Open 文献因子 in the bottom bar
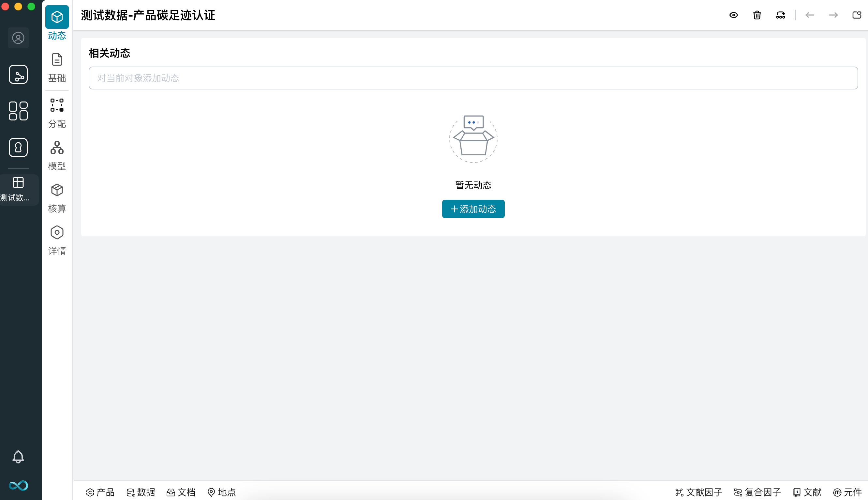The image size is (868, 500). pyautogui.click(x=698, y=492)
